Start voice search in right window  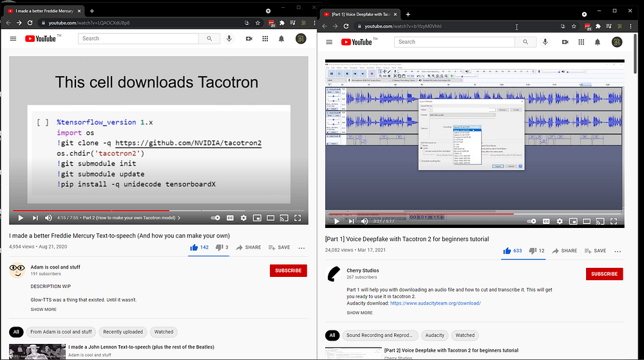[545, 42]
